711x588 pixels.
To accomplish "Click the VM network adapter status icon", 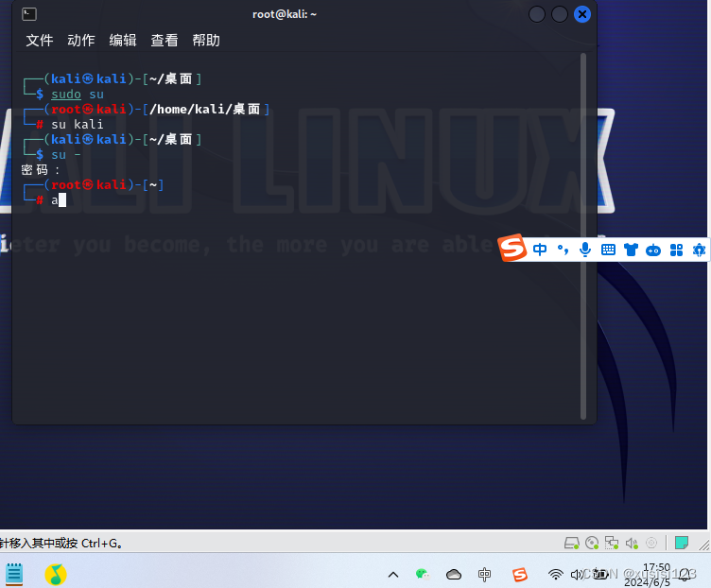I will [x=612, y=543].
